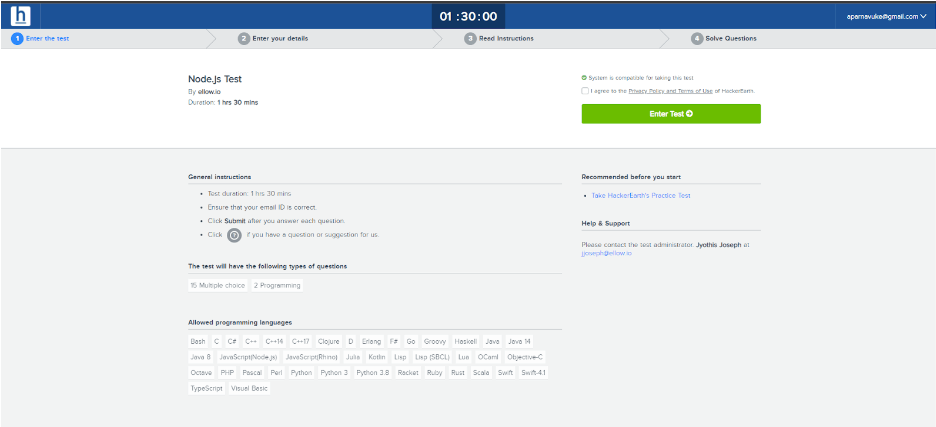Check the agree to Privacy Policy checkbox
This screenshot has height=427, width=936.
click(x=585, y=90)
